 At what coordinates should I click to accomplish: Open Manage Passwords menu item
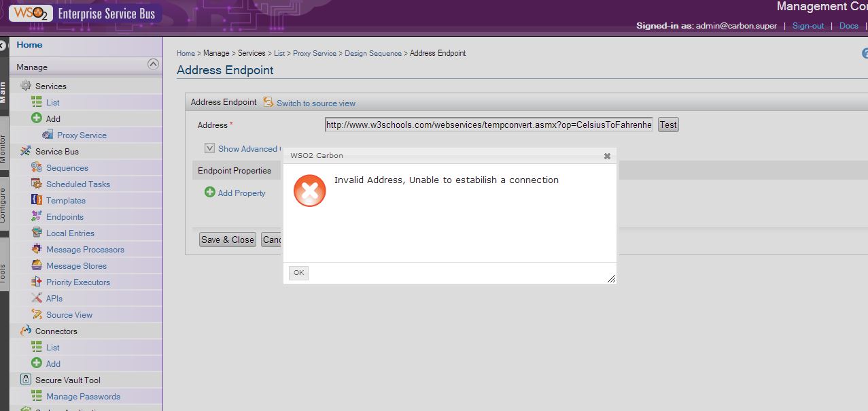click(83, 397)
